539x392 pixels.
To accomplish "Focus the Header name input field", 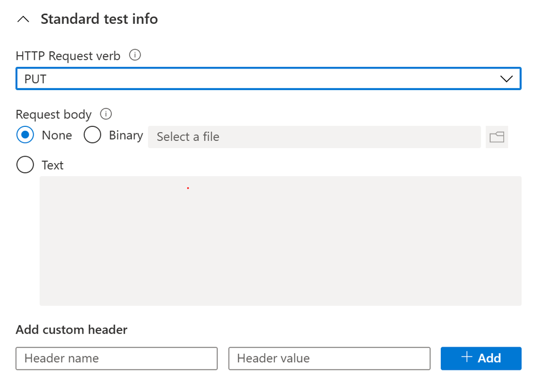I will click(117, 359).
